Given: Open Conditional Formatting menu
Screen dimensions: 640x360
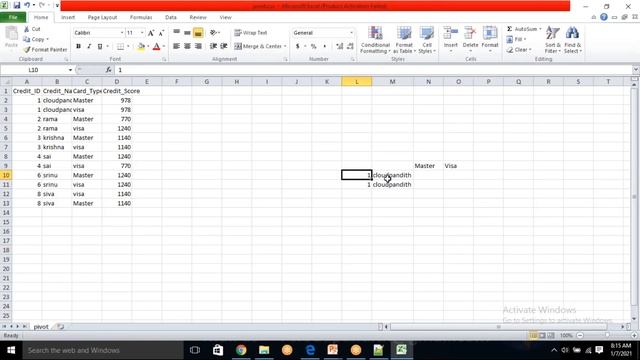Looking at the screenshot, I should pyautogui.click(x=376, y=40).
